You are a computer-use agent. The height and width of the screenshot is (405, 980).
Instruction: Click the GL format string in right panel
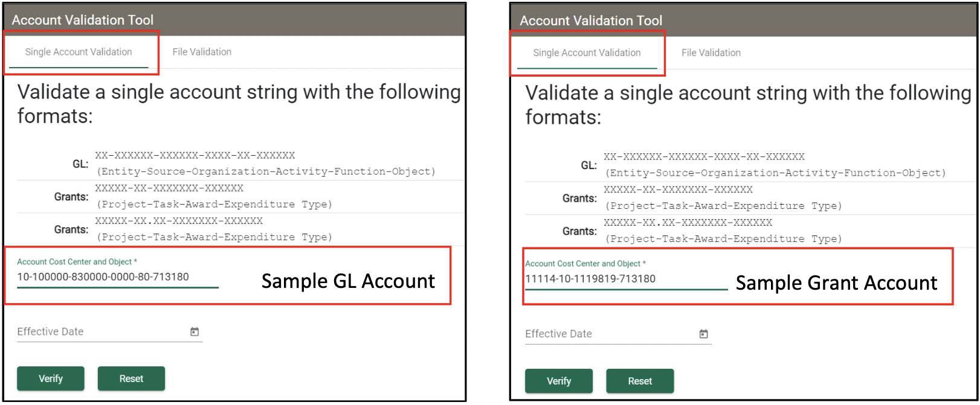(704, 156)
